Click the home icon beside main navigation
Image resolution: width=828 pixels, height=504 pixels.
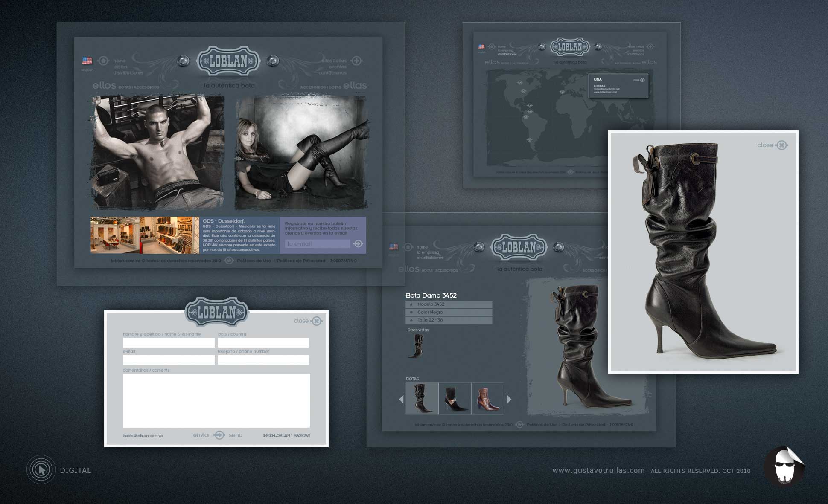click(103, 61)
